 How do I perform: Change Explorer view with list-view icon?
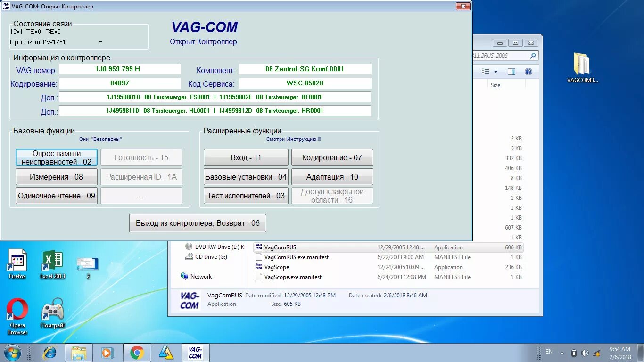pos(486,72)
